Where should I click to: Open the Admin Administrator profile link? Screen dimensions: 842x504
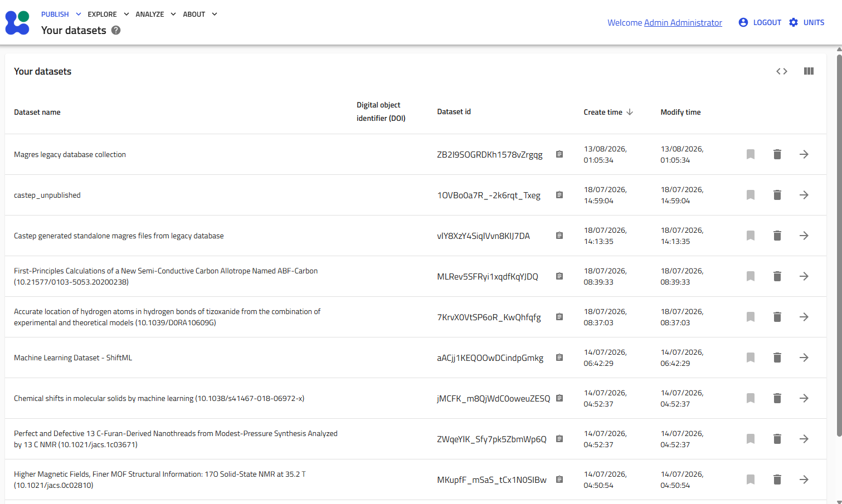(683, 22)
